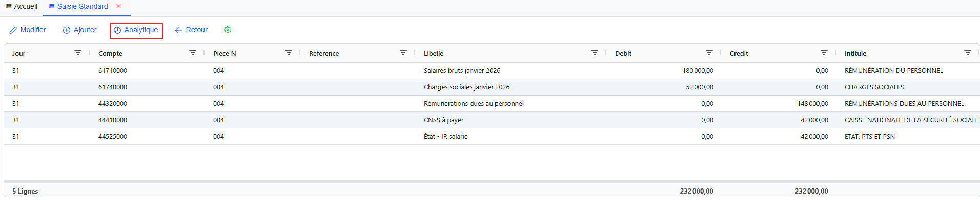Image resolution: width=980 pixels, height=209 pixels.
Task: Switch to the Saisie Standard tab
Action: 78,6
